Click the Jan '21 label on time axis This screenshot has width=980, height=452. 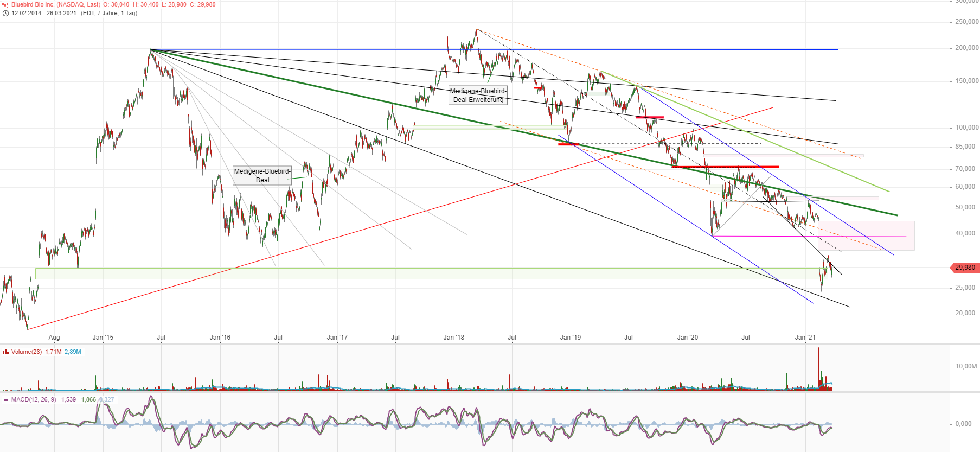point(805,338)
